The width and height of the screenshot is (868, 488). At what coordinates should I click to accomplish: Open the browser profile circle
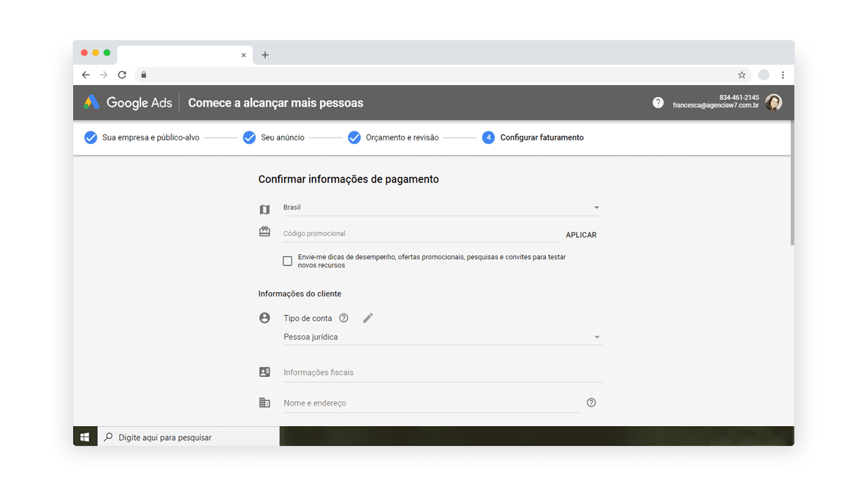pos(764,75)
